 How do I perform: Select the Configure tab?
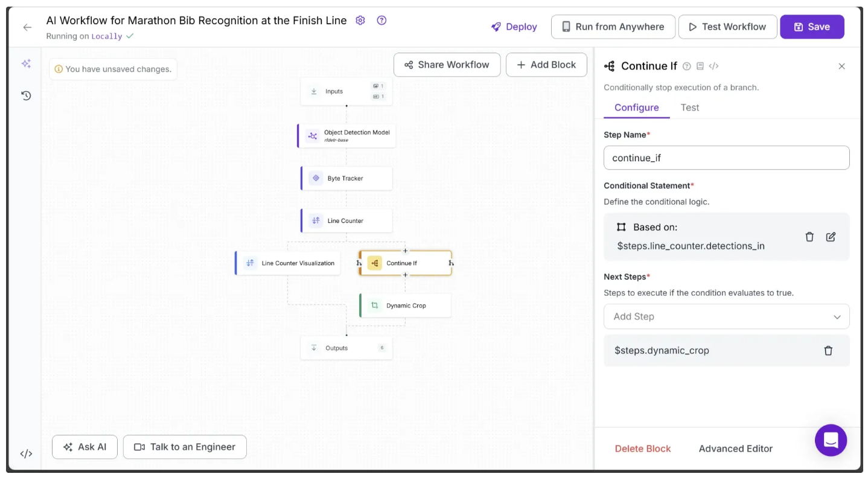[636, 107]
